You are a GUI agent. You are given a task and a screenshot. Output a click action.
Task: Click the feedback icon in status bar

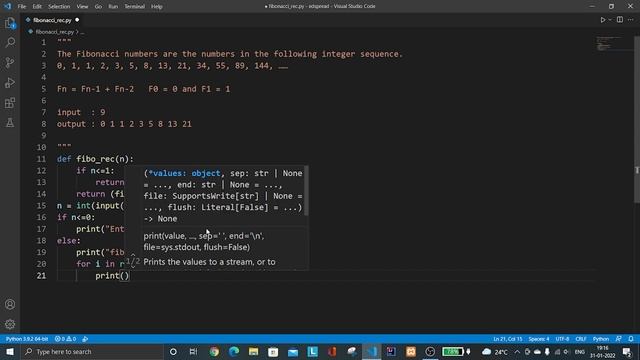[619, 339]
